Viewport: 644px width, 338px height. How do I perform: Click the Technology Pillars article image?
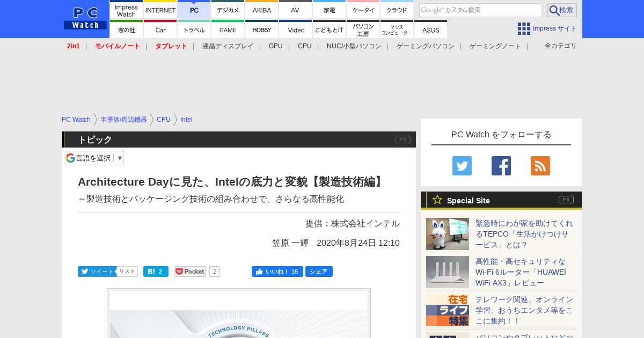[239, 313]
